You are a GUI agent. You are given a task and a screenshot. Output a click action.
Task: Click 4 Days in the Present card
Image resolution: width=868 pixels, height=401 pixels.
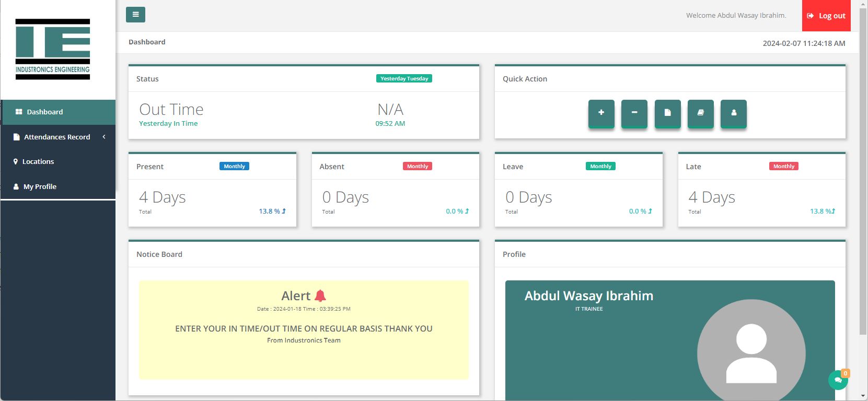163,197
